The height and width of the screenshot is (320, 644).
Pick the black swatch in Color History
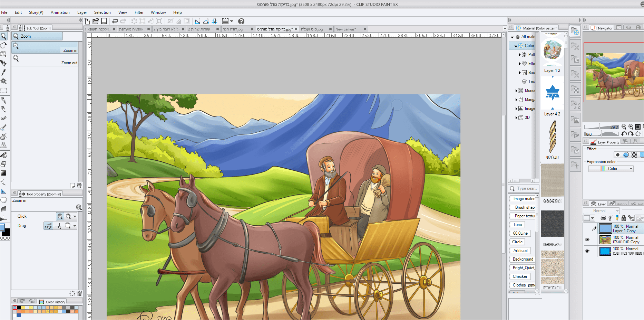coord(19,307)
